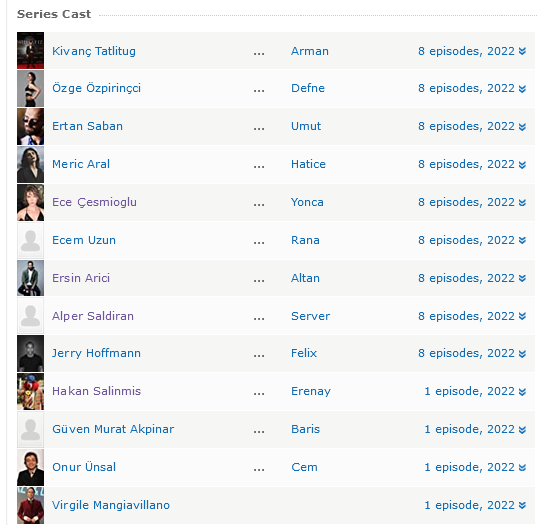Open the character link Felix

[304, 353]
